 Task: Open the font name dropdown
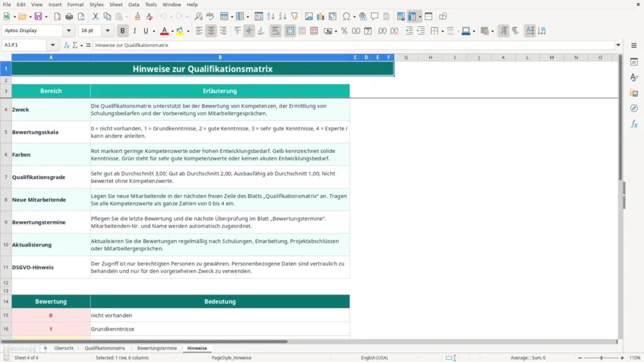click(69, 31)
